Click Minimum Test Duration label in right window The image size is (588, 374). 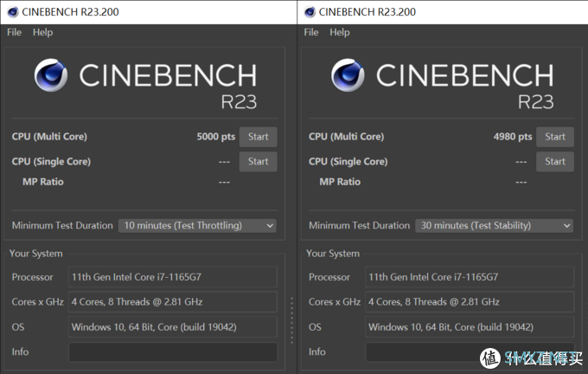click(359, 226)
